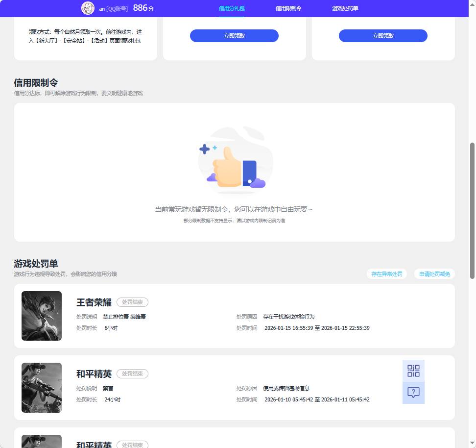This screenshot has height=448, width=476.
Task: Click the 处罚结束 badge on 和平精英
Action: [132, 373]
